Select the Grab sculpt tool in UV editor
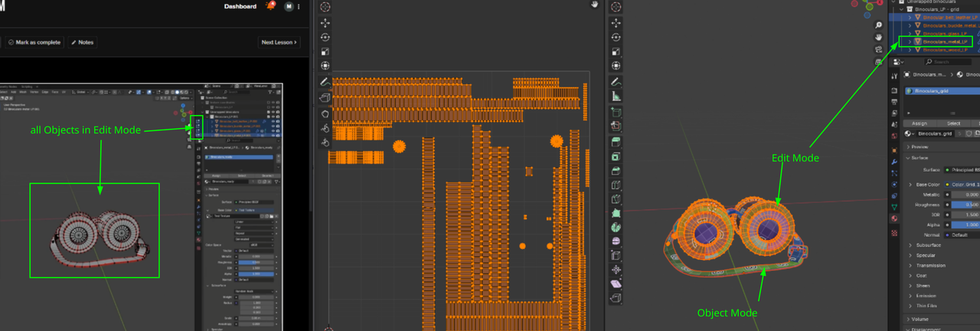This screenshot has width=980, height=331. (x=325, y=113)
